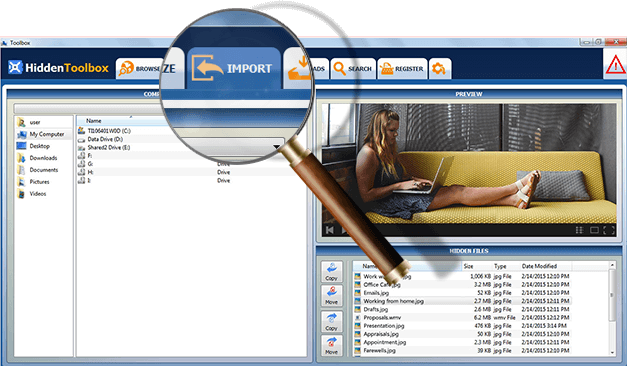Click the Move button with right arrow
The width and height of the screenshot is (627, 366).
[x=331, y=345]
